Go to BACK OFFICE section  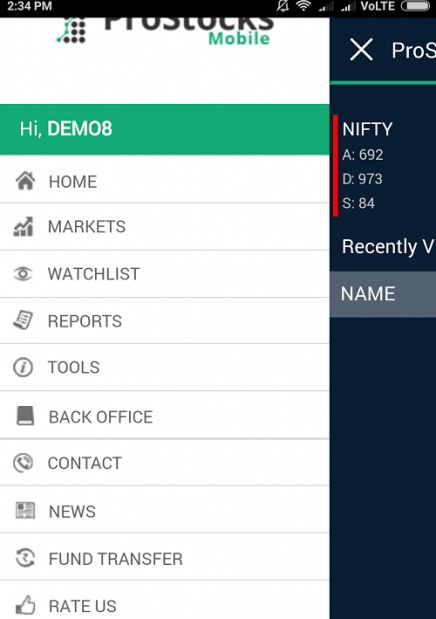tap(165, 415)
